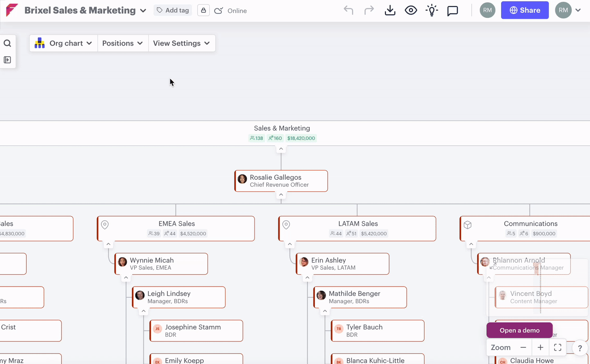Collapse the EMEA Sales group
Screen dimensions: 590x364
[108, 244]
